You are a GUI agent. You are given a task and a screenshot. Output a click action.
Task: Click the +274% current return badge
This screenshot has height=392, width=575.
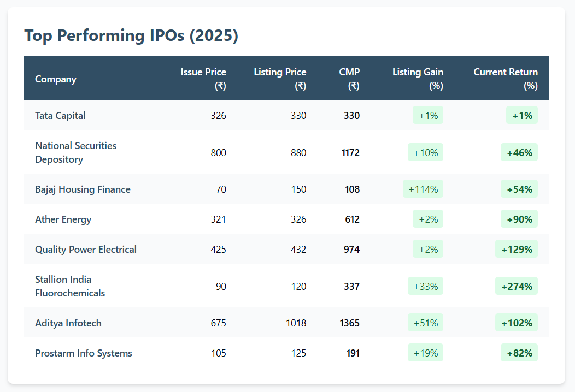tap(517, 286)
